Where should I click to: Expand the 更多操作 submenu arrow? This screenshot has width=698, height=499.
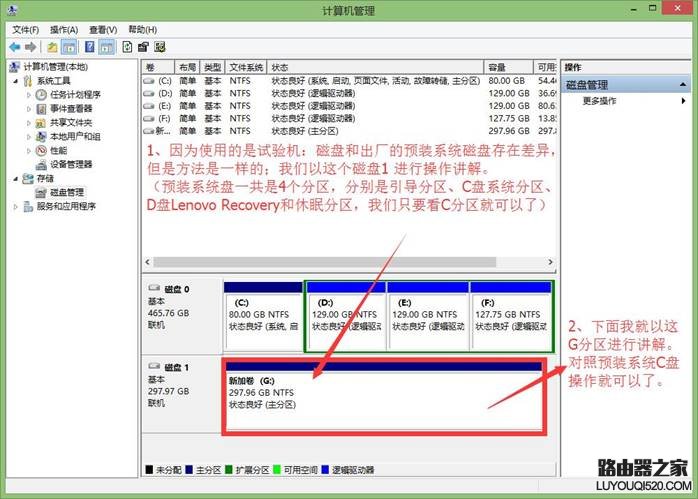683,101
